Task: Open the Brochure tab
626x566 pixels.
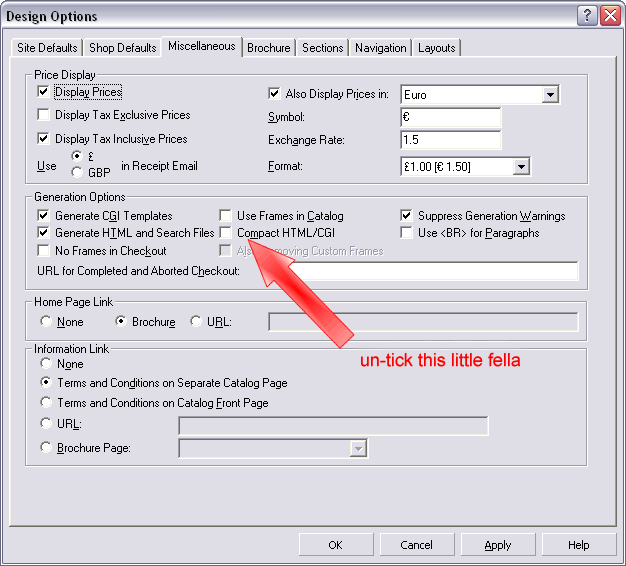Action: coord(269,48)
